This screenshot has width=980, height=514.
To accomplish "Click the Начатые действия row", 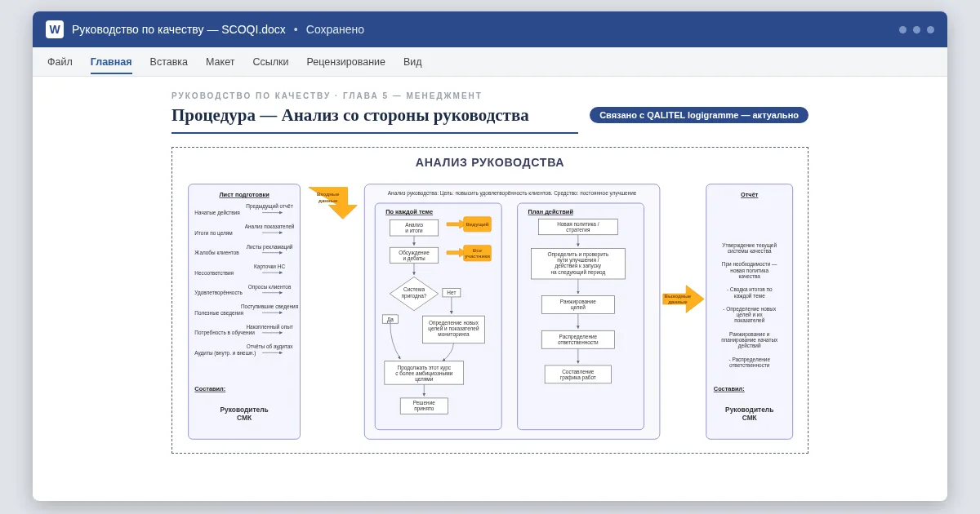I will (x=217, y=212).
